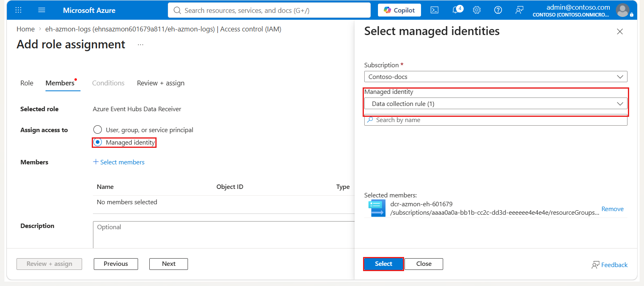Viewport: 644px width, 286px height.
Task: Open the ellipsis more options beside title
Action: click(140, 45)
